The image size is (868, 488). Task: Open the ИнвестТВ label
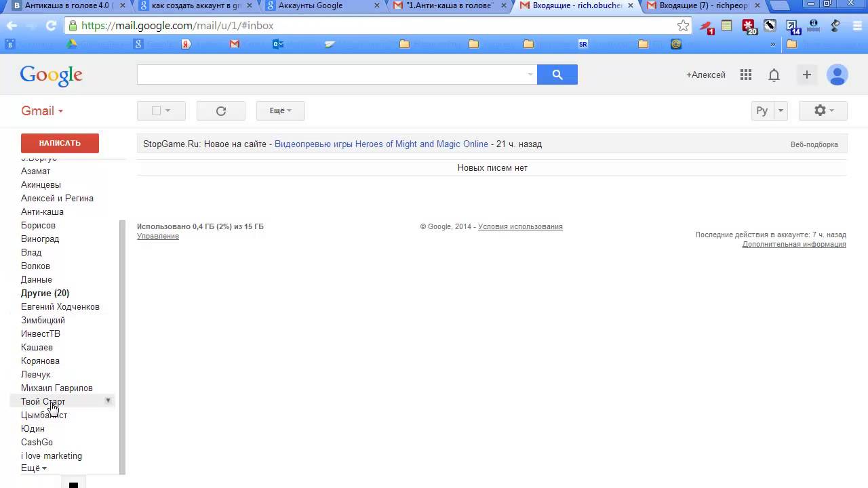pos(41,333)
